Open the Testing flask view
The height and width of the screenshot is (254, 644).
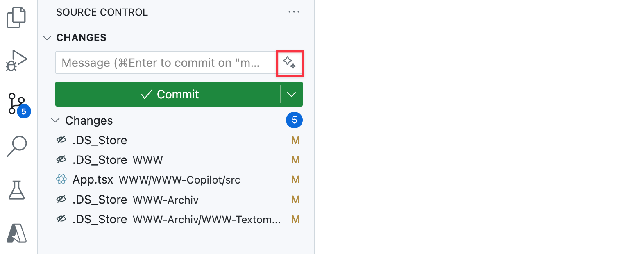17,190
